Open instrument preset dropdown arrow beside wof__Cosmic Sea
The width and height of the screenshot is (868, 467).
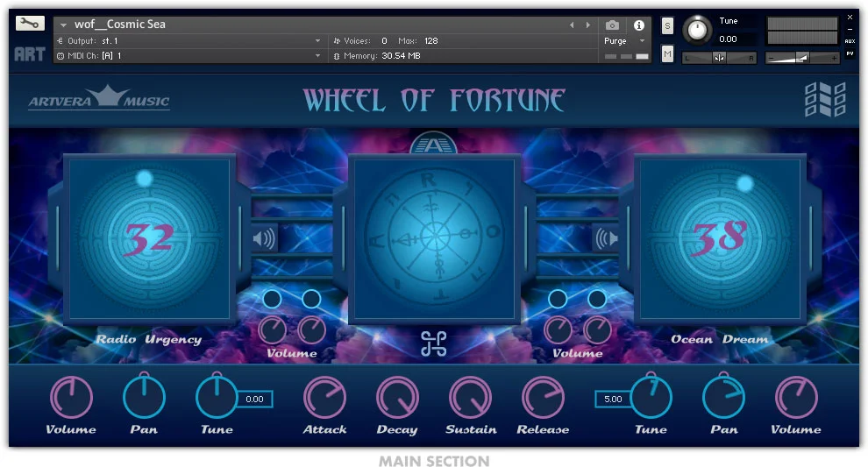pyautogui.click(x=63, y=25)
